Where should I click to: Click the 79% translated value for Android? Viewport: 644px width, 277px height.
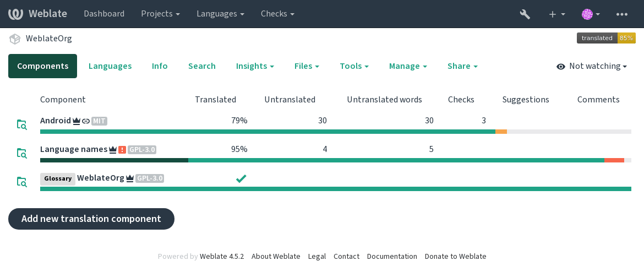(239, 121)
